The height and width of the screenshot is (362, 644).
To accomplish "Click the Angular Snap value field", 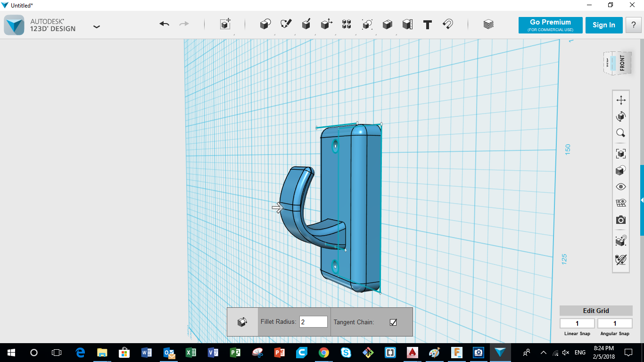I will pos(615,323).
